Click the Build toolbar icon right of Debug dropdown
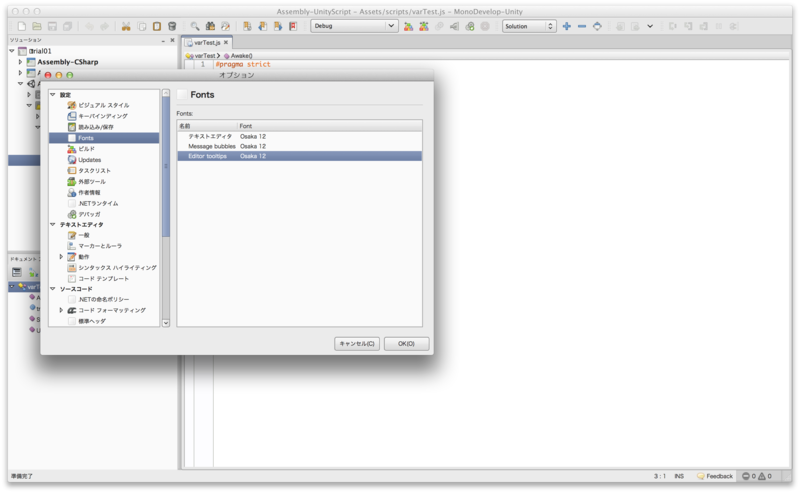Image resolution: width=800 pixels, height=493 pixels. coord(408,26)
